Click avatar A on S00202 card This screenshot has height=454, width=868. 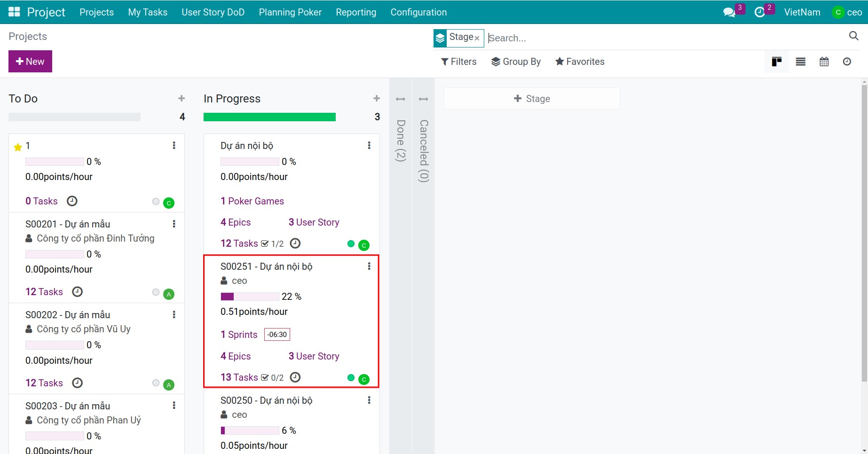coord(169,385)
